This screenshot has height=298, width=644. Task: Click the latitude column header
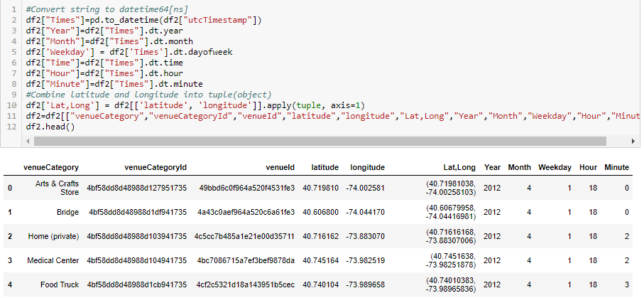click(325, 168)
